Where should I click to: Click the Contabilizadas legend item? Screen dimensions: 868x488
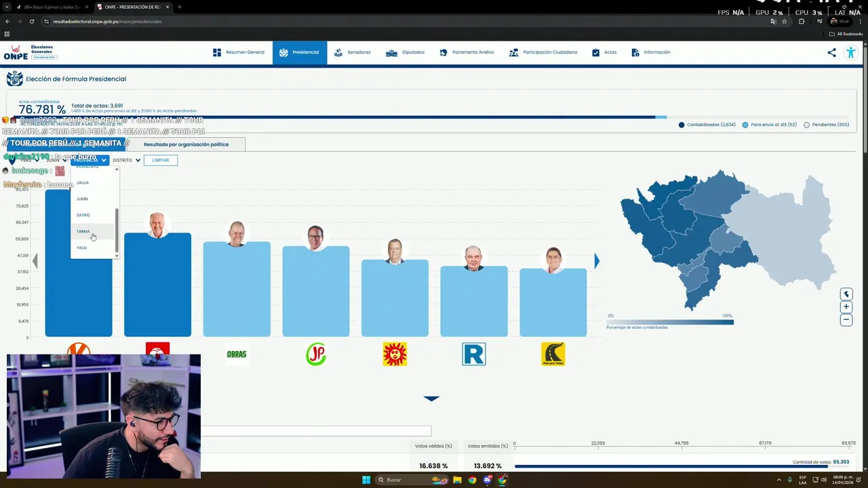click(707, 125)
